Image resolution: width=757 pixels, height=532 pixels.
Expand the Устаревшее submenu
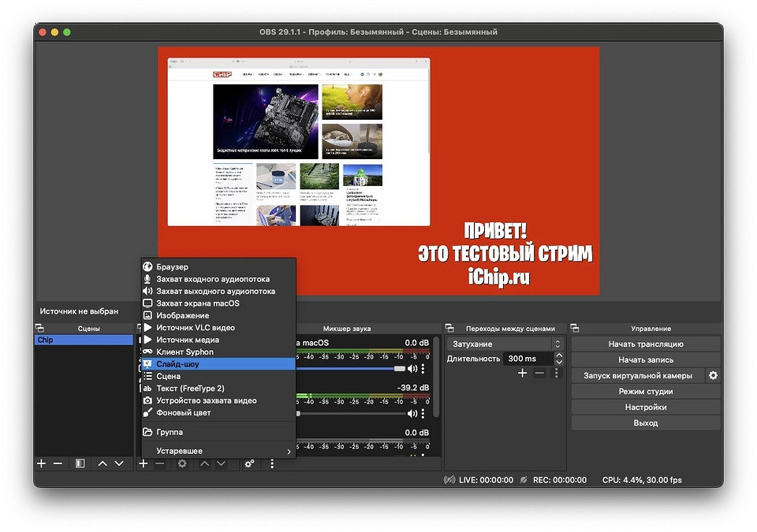(x=218, y=451)
